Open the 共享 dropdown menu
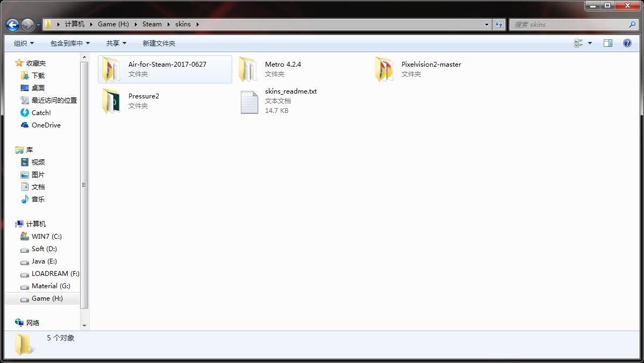The width and height of the screenshot is (644, 363). click(116, 43)
